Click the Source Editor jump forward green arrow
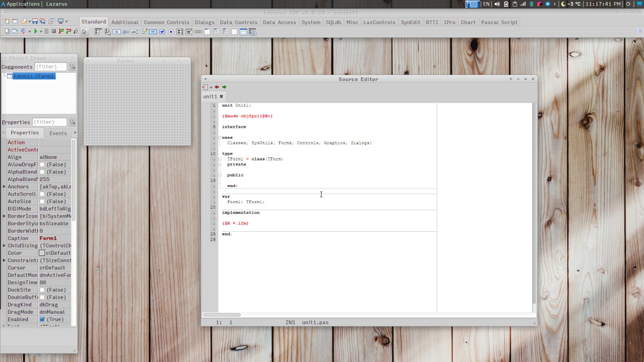 [224, 87]
